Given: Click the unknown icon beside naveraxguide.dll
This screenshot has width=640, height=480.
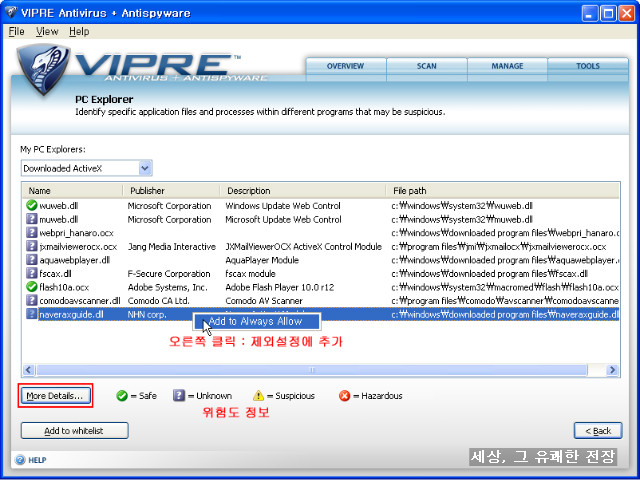Looking at the screenshot, I should [x=31, y=314].
